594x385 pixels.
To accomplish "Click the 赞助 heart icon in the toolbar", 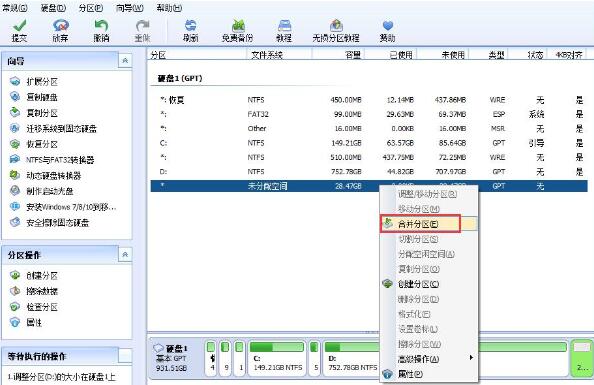I will 388,25.
